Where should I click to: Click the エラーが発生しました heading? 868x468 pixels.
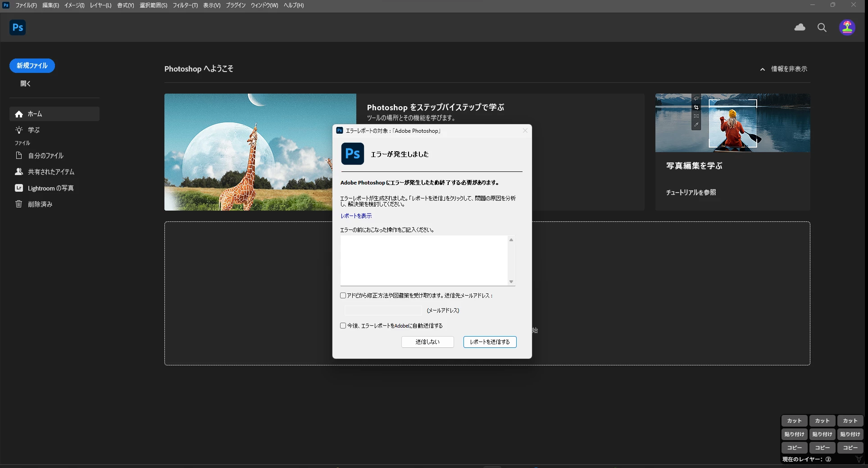(x=400, y=154)
